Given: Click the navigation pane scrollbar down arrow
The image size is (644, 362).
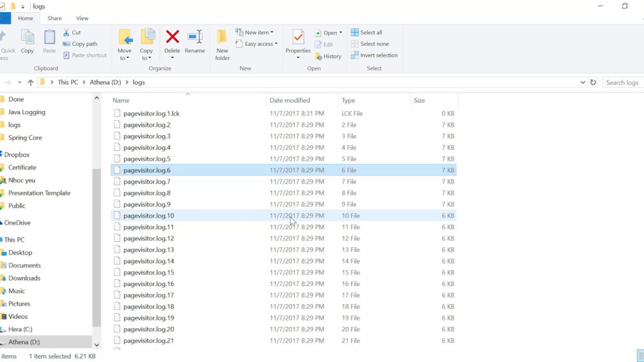Looking at the screenshot, I should coord(96,345).
